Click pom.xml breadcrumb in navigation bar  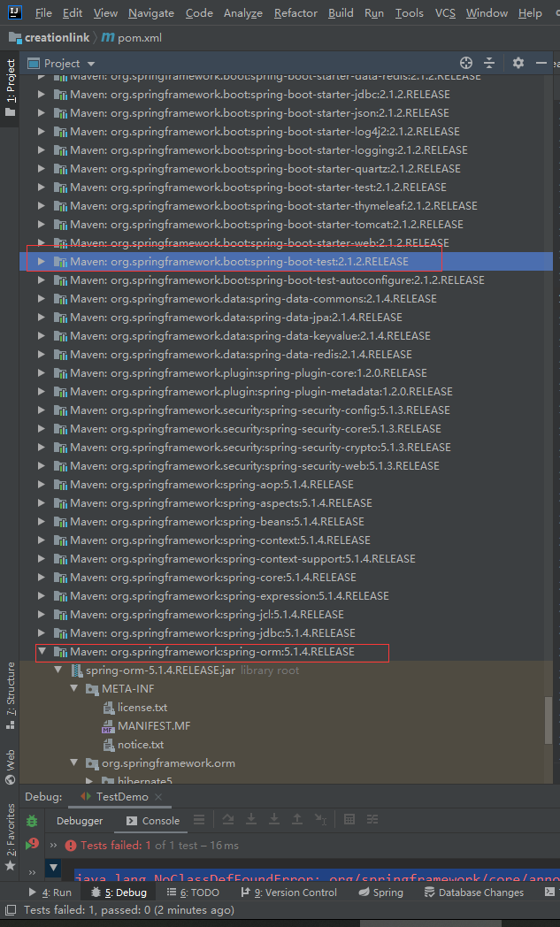(x=131, y=37)
